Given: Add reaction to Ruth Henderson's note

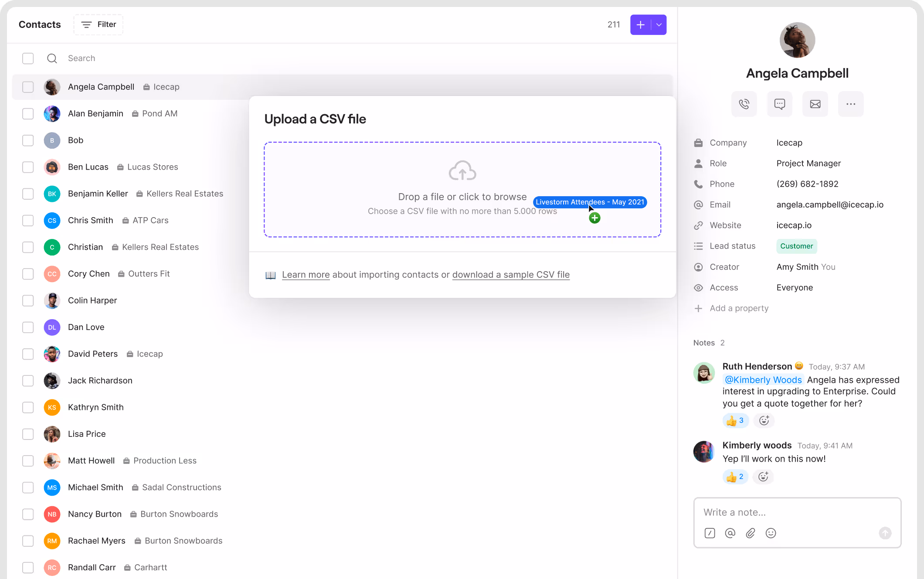Looking at the screenshot, I should [764, 420].
